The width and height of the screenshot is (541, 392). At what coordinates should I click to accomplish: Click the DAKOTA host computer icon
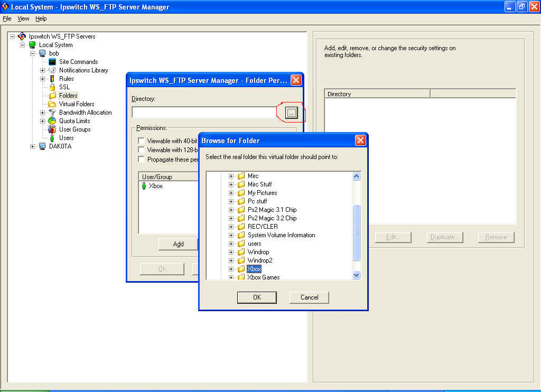[42, 146]
